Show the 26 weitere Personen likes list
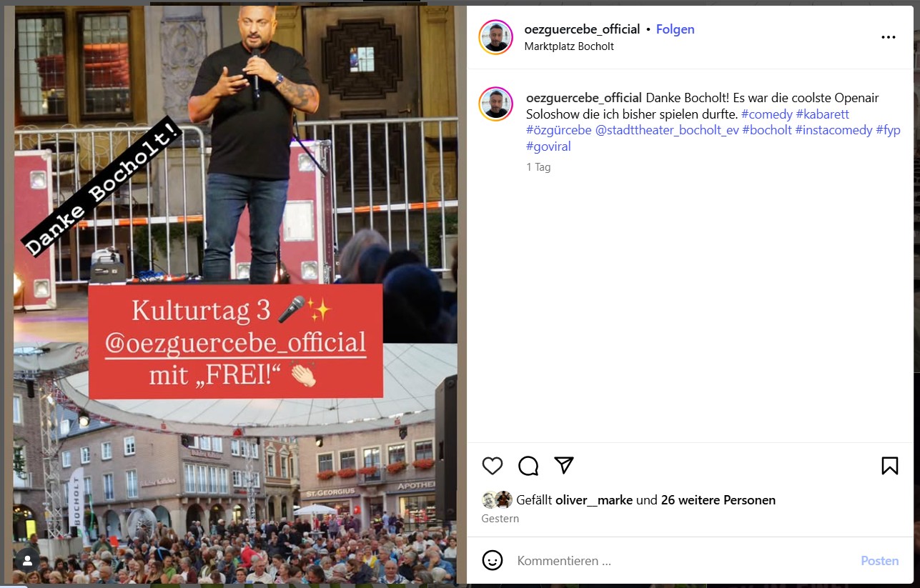 pyautogui.click(x=718, y=500)
